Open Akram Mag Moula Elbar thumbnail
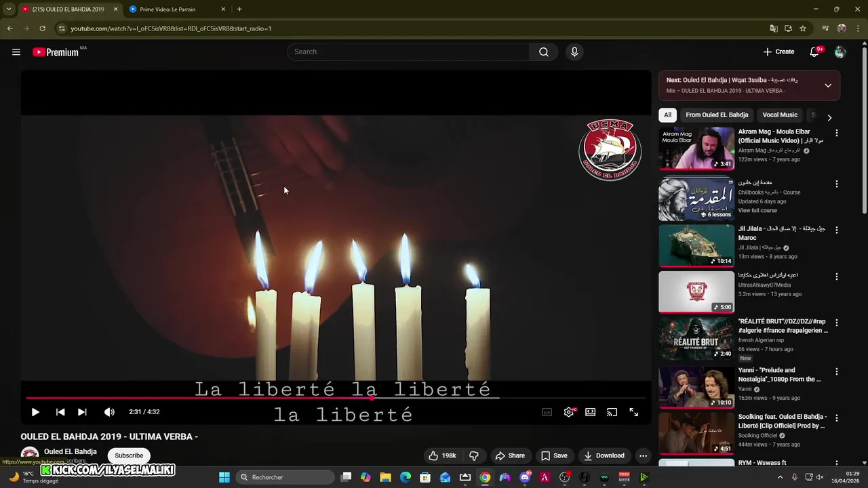 [x=696, y=148]
